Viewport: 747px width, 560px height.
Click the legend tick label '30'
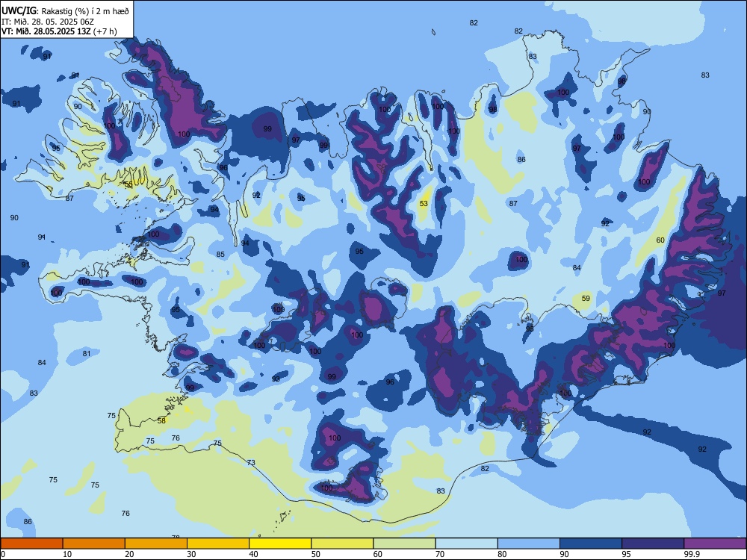[x=191, y=554]
